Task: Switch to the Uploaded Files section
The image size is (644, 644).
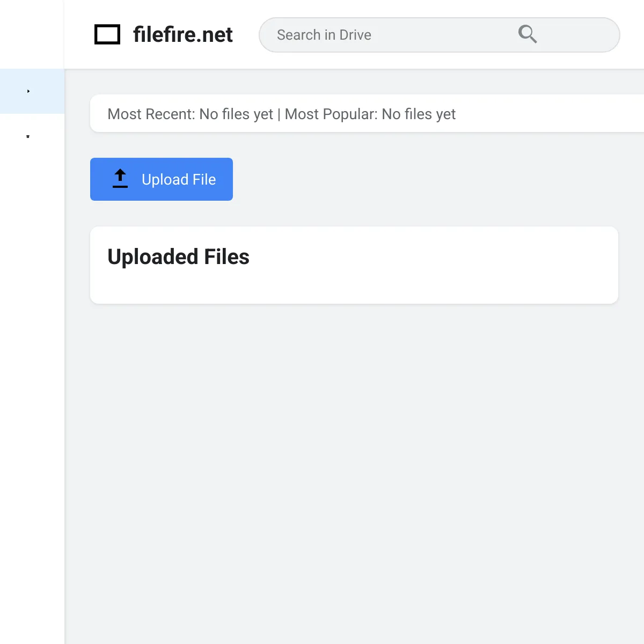Action: coord(178,257)
